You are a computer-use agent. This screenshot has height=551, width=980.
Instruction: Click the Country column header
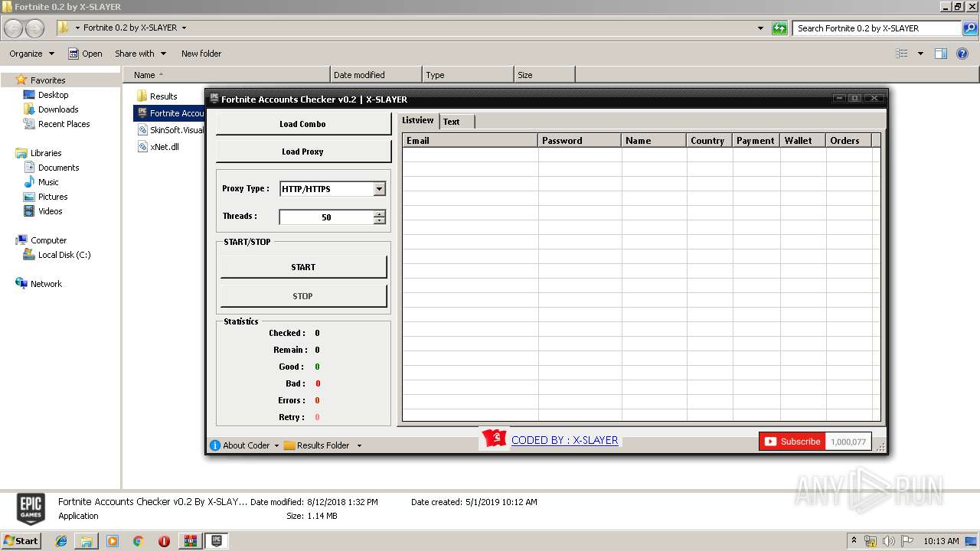pyautogui.click(x=710, y=140)
